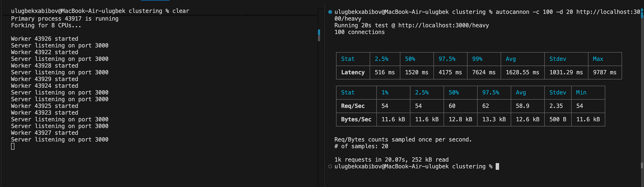Click the '1628.55 ms' average latency cell
This screenshot has width=644, height=187.
tap(522, 72)
